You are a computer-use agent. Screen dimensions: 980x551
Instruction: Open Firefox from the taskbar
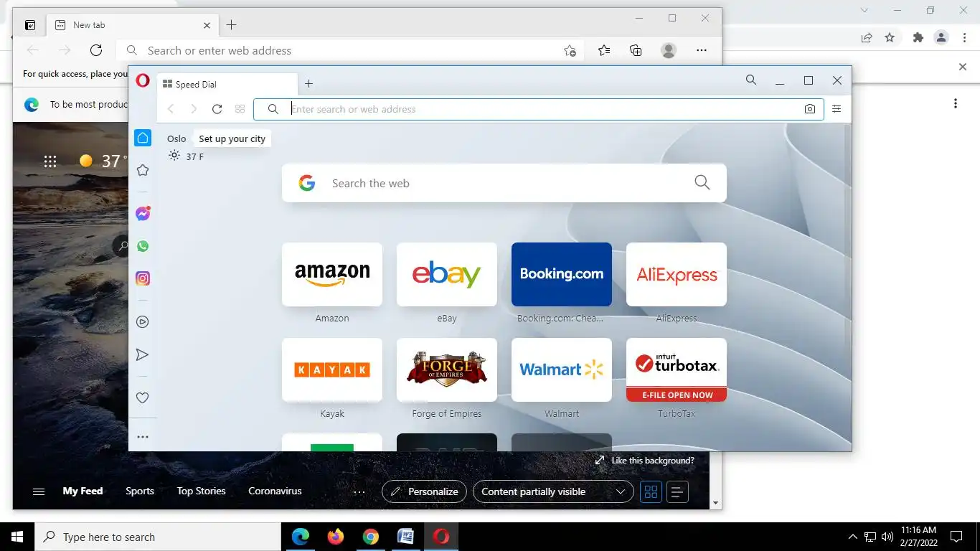pos(335,537)
